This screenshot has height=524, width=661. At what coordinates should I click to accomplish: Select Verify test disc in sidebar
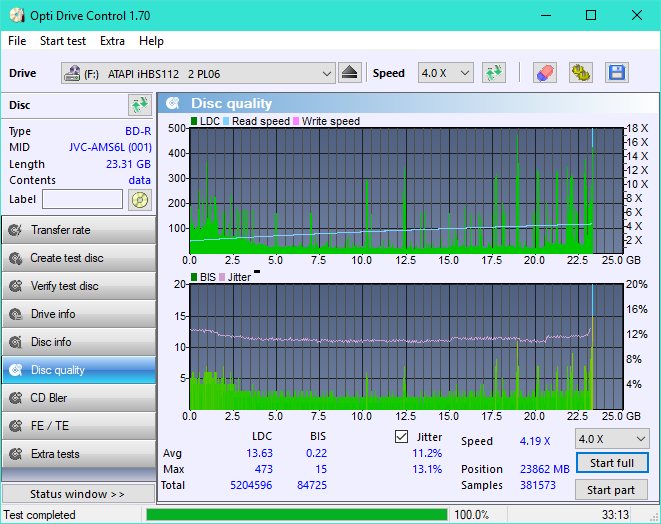[79, 286]
